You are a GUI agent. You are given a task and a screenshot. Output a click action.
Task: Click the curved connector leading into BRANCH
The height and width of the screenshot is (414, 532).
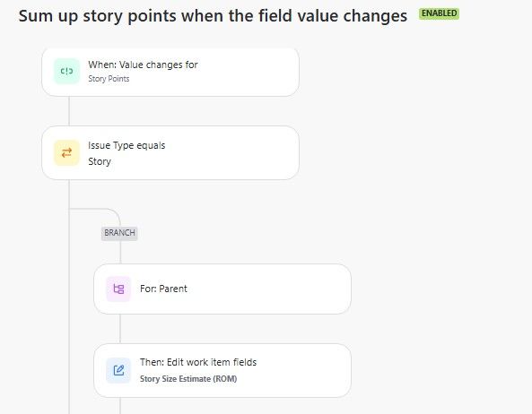101,211
